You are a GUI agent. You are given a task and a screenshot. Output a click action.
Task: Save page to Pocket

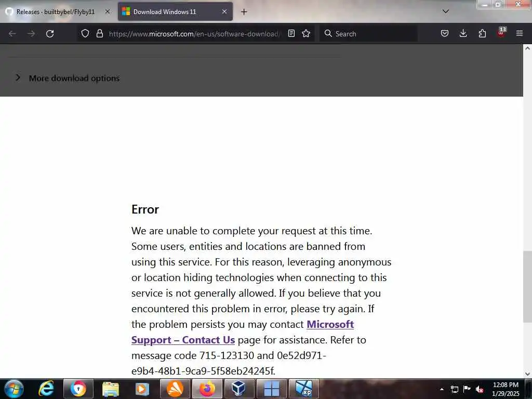(445, 33)
